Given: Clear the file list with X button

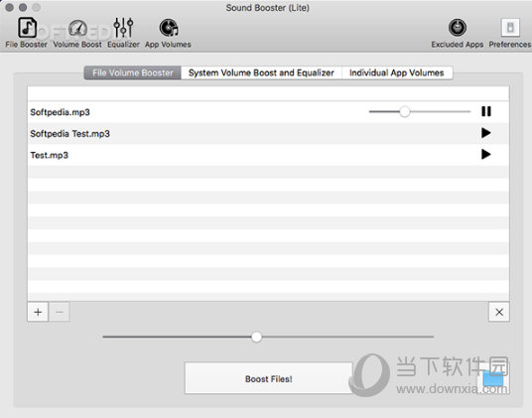Looking at the screenshot, I should pyautogui.click(x=498, y=312).
